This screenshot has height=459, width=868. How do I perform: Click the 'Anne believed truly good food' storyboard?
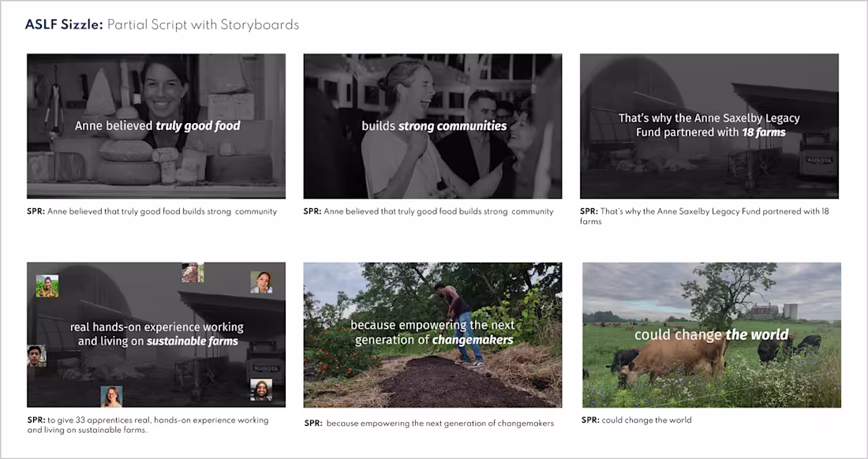pyautogui.click(x=156, y=126)
